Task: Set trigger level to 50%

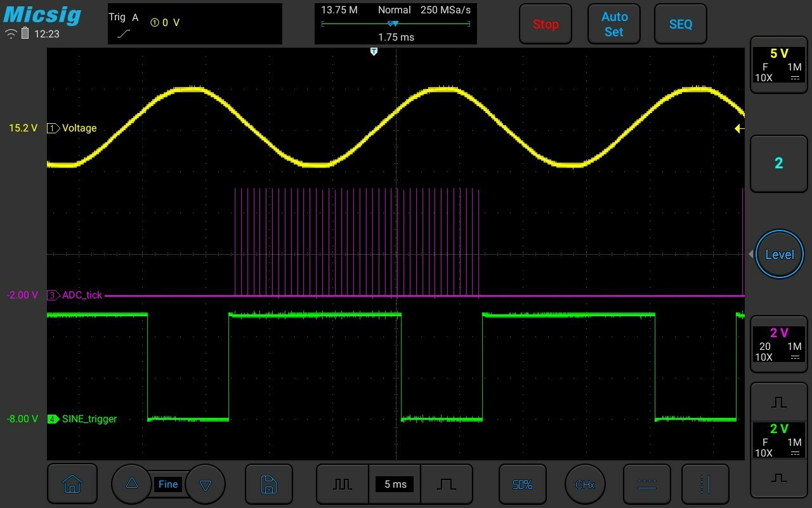Action: [x=522, y=485]
